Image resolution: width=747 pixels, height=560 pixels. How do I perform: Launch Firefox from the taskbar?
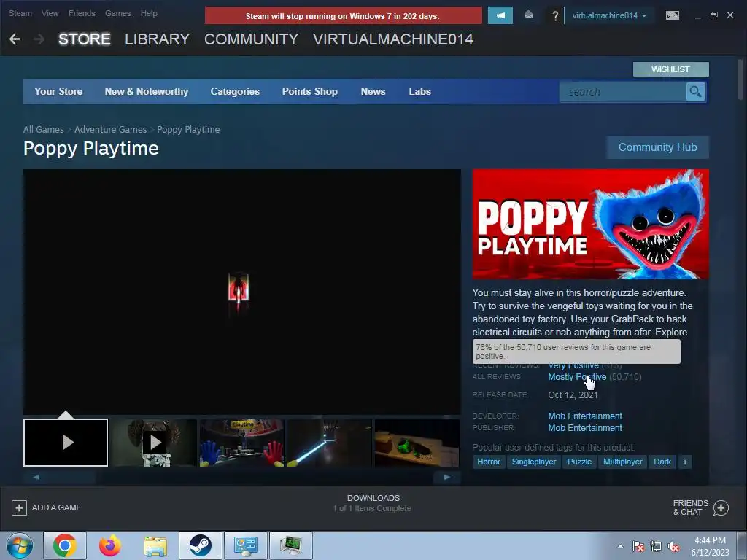tap(110, 545)
